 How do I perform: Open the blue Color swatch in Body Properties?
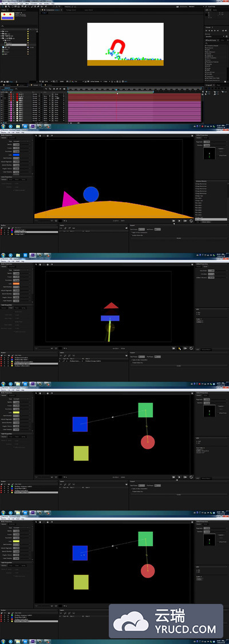[17, 155]
